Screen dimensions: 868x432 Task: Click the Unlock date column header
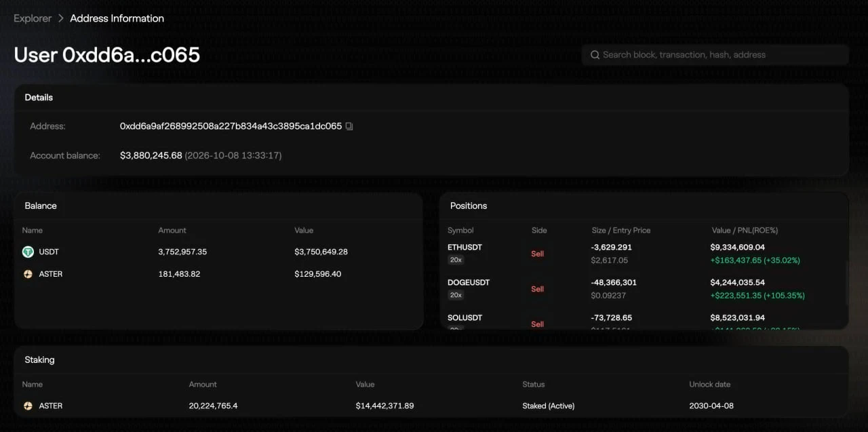pos(710,385)
